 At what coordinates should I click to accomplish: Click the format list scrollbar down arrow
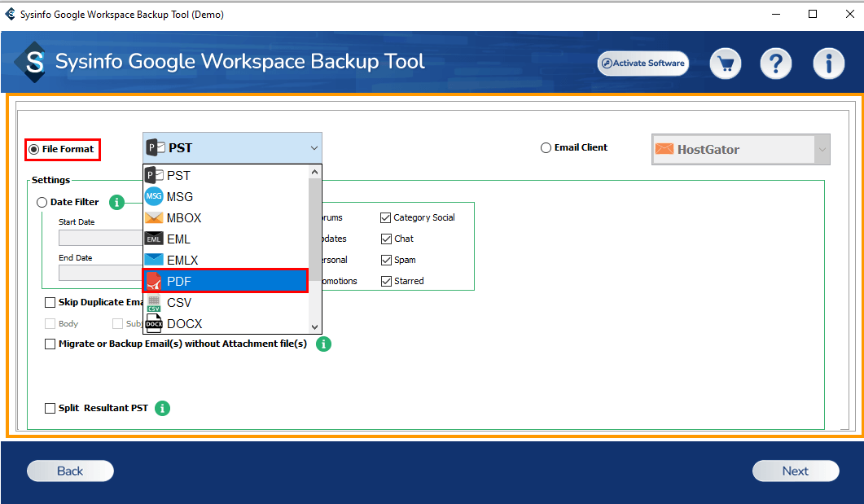coord(316,327)
